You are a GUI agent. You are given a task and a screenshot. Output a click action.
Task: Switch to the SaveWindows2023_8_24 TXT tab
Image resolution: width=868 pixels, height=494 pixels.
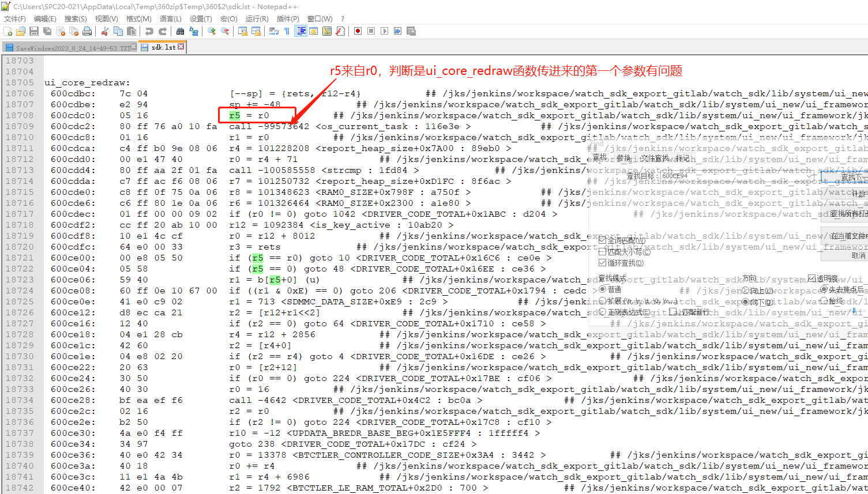[70, 48]
